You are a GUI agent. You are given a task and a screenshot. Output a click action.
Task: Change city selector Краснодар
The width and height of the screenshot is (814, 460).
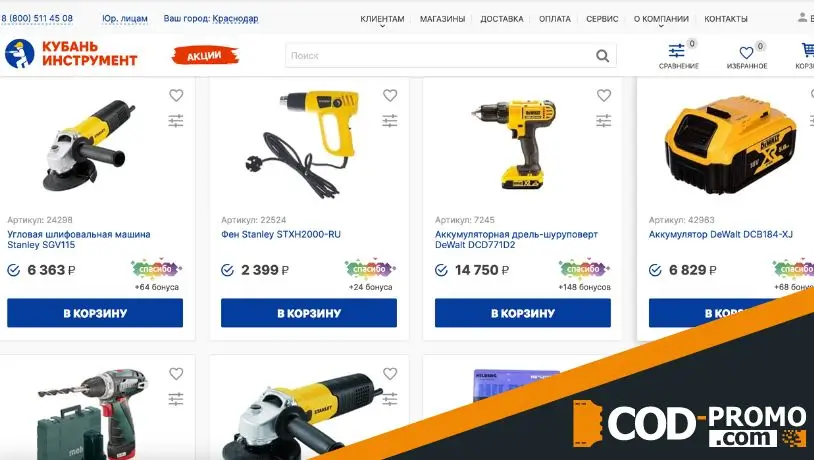click(x=235, y=18)
